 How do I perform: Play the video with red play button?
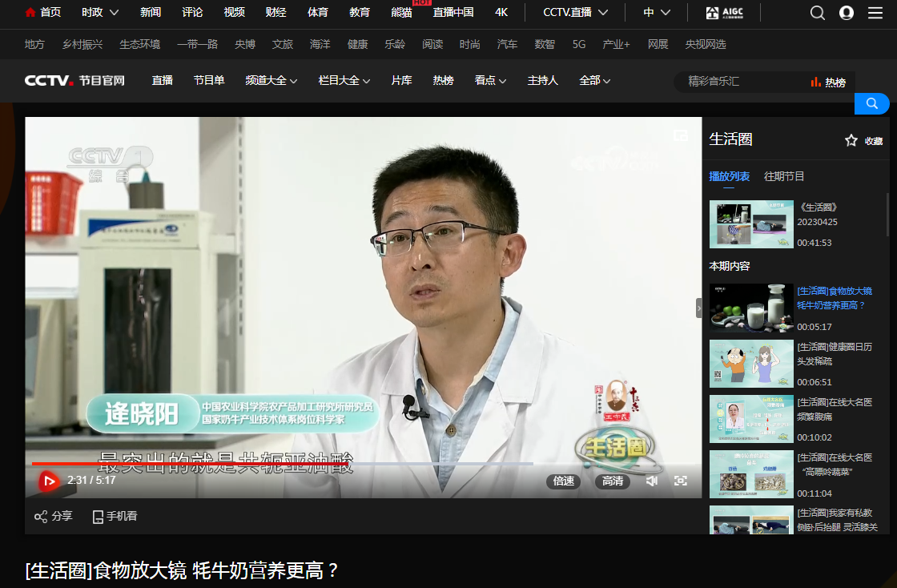(49, 481)
